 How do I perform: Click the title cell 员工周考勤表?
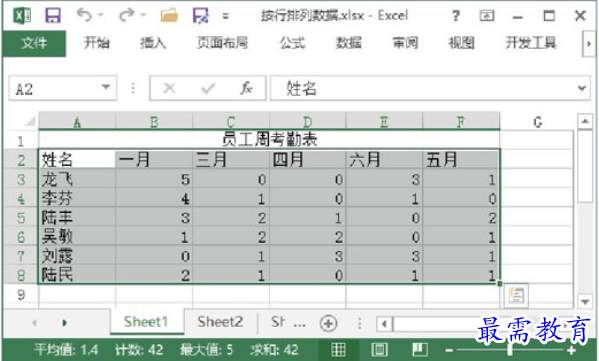click(269, 140)
